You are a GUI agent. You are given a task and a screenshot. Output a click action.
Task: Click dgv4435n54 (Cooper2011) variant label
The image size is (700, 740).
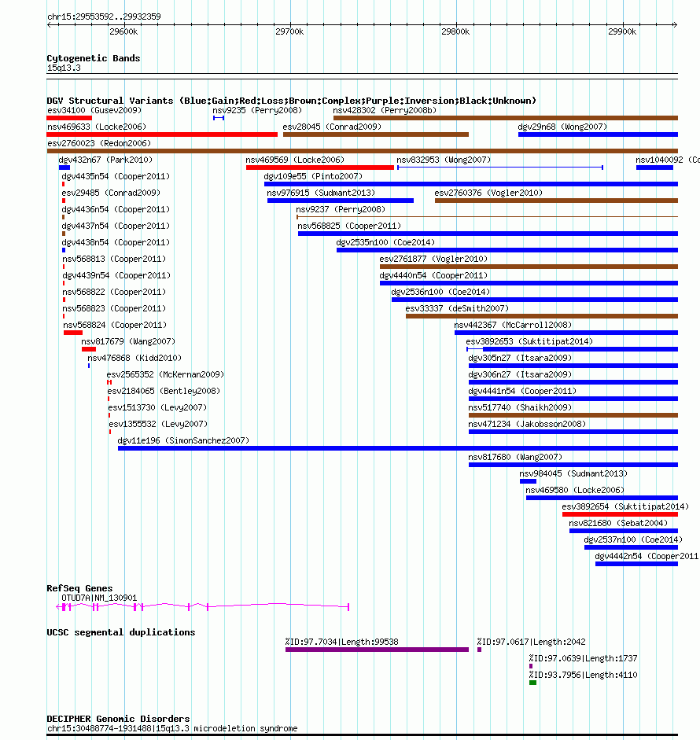(x=116, y=176)
